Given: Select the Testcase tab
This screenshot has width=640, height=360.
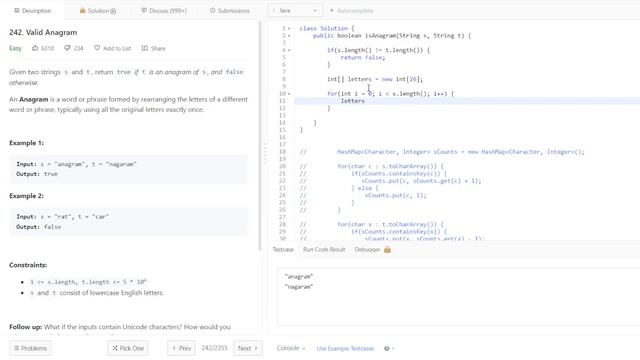Looking at the screenshot, I should coord(283,249).
